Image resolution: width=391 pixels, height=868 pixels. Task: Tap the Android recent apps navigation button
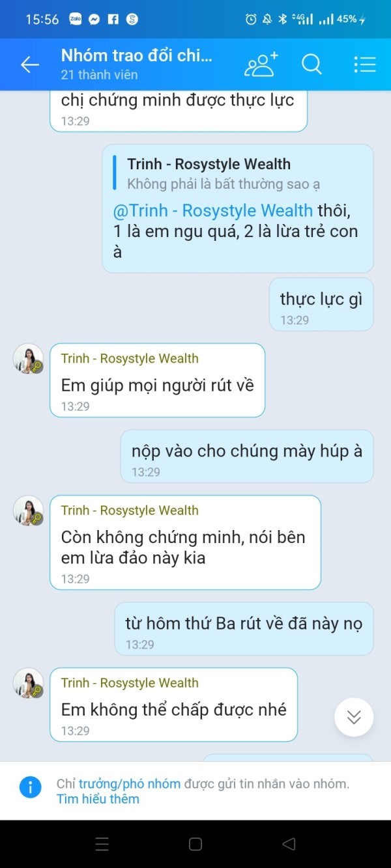[x=102, y=844]
